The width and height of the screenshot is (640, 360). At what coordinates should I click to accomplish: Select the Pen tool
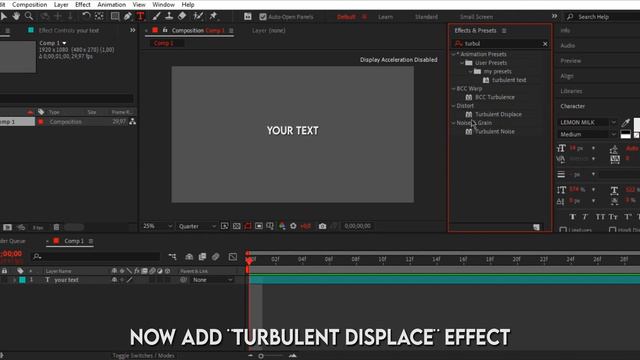128,16
